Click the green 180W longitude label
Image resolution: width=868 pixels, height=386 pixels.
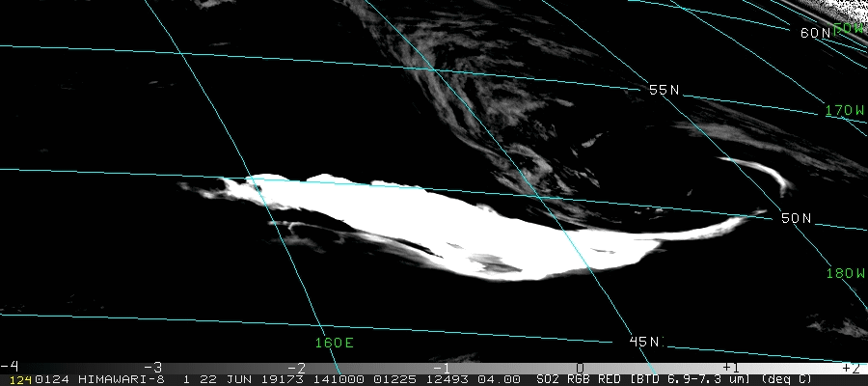pos(846,273)
